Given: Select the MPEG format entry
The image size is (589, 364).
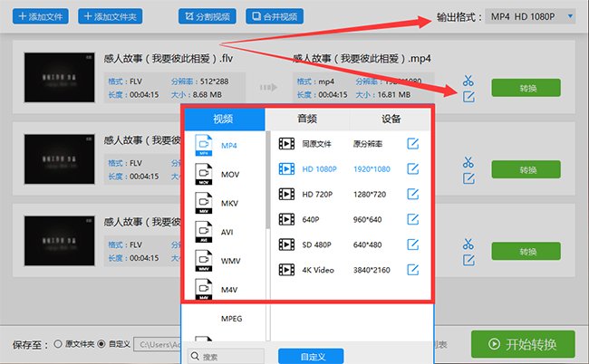Looking at the screenshot, I should 231,319.
